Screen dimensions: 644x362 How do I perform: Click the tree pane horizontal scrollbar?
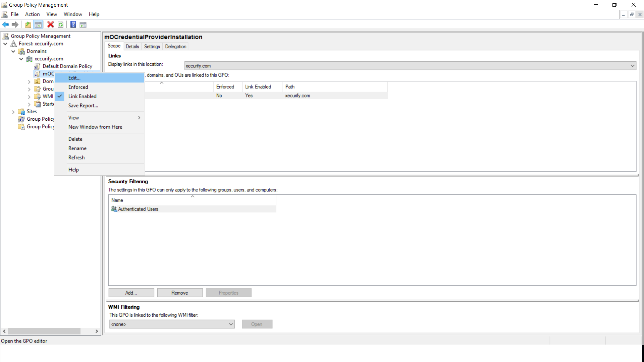point(44,331)
